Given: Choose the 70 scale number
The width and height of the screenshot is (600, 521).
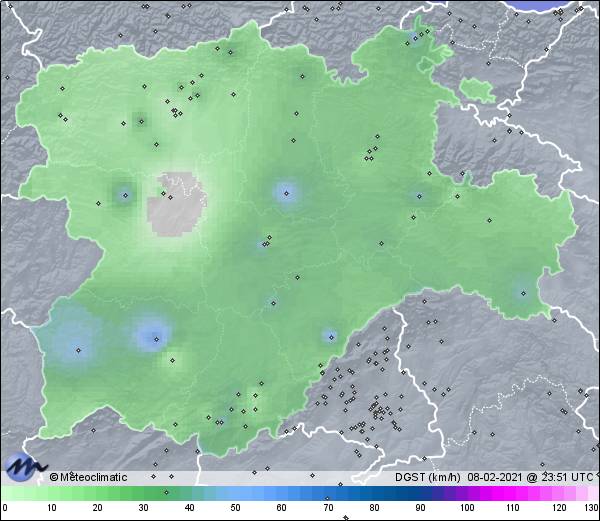Looking at the screenshot, I should [328, 508].
